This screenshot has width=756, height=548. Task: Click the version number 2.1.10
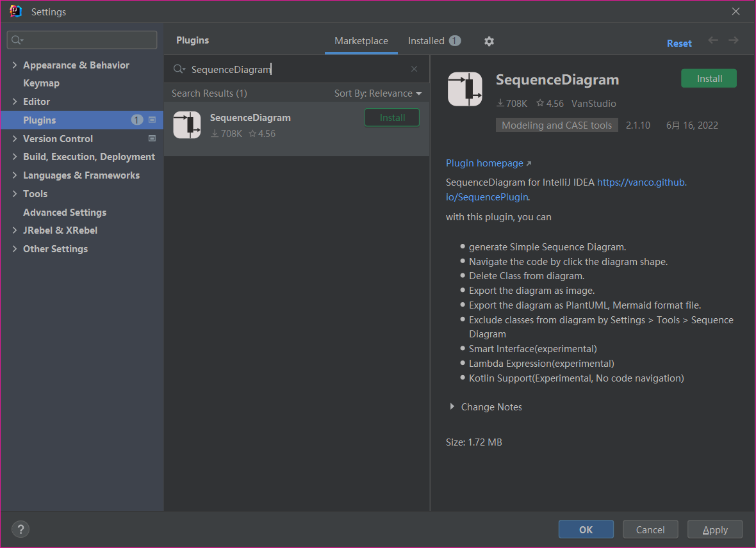638,125
